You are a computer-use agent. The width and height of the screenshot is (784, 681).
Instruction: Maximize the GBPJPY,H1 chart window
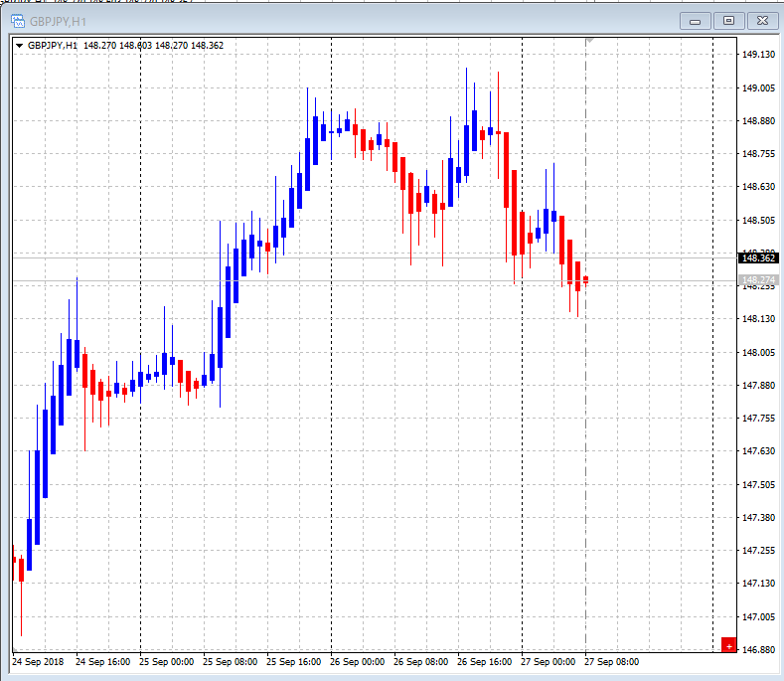pos(728,21)
